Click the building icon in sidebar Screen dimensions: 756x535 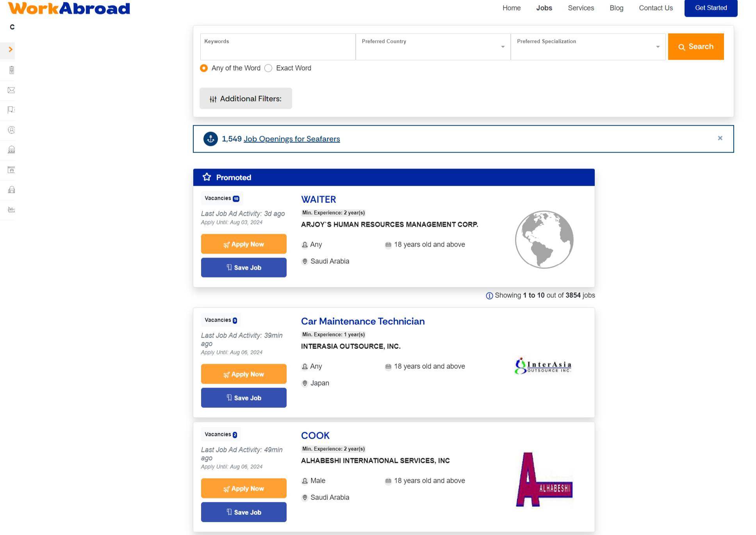click(11, 70)
